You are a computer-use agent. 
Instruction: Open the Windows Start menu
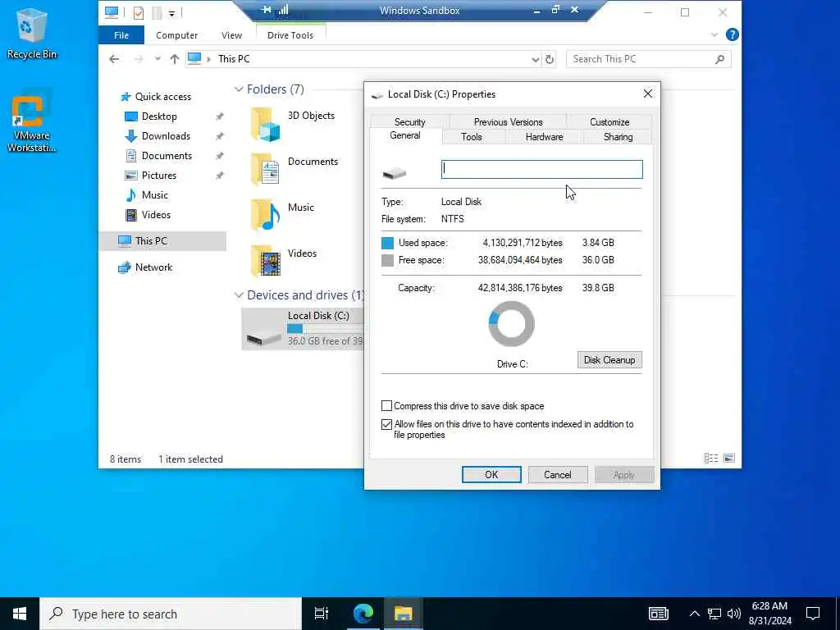(x=20, y=614)
